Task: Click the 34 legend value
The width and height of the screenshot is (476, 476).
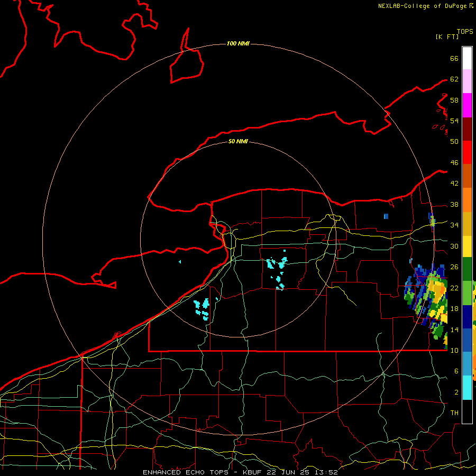Action: coord(454,225)
